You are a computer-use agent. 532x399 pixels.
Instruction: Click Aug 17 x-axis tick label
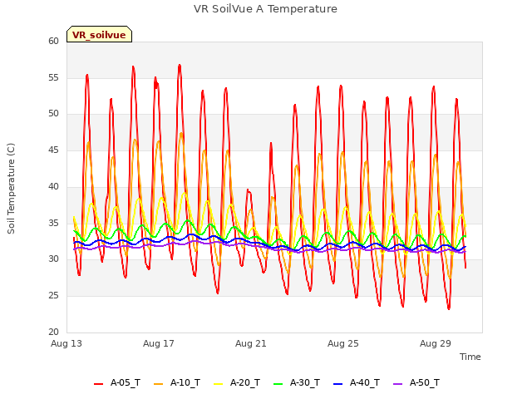coord(159,343)
